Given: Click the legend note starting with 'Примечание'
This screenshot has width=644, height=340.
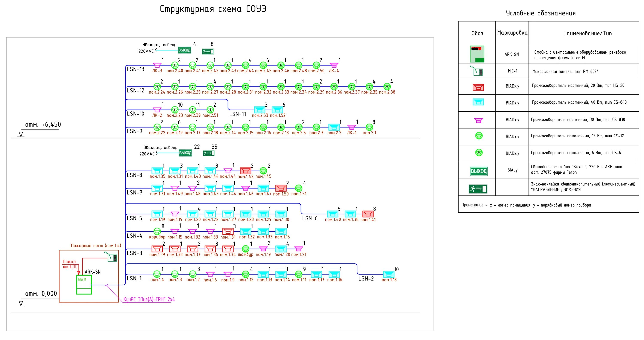Looking at the screenshot, I should click(x=526, y=205).
